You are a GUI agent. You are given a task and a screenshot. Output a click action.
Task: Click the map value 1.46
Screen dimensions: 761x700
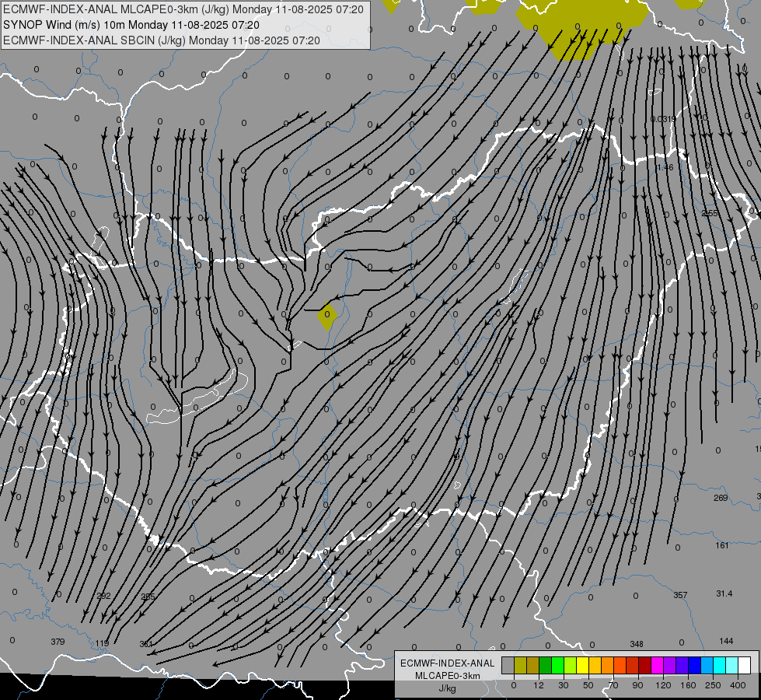(665, 167)
